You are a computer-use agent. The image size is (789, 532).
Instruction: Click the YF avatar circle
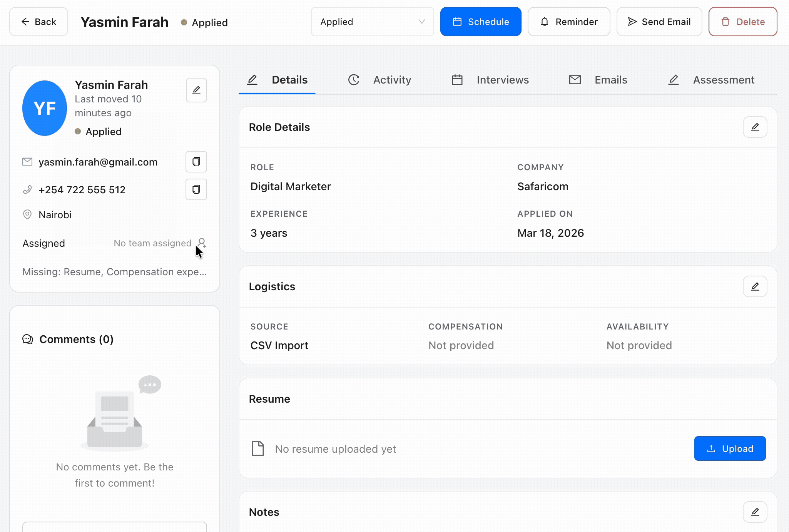45,108
